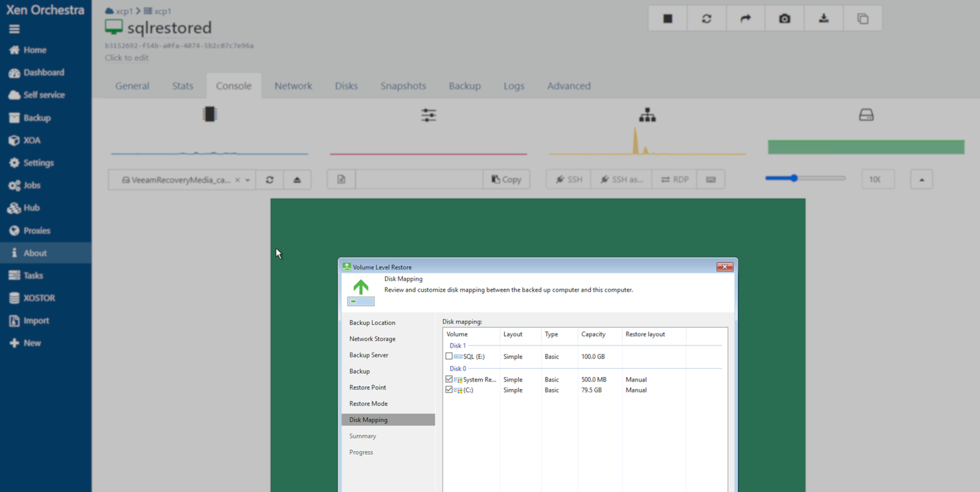Image resolution: width=980 pixels, height=492 pixels.
Task: Open the Hub sidebar item
Action: (24, 208)
